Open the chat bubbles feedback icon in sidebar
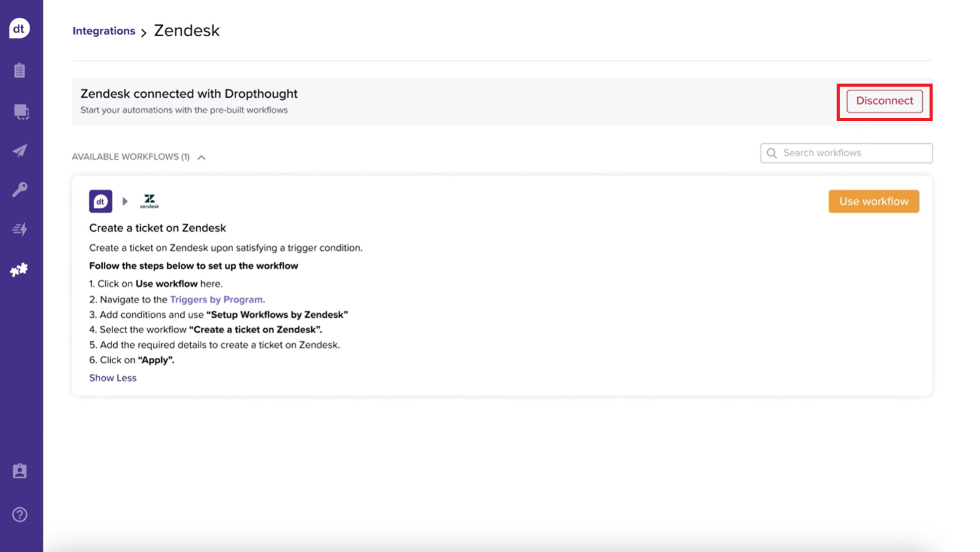Screen dimensions: 980x552 tap(21, 112)
